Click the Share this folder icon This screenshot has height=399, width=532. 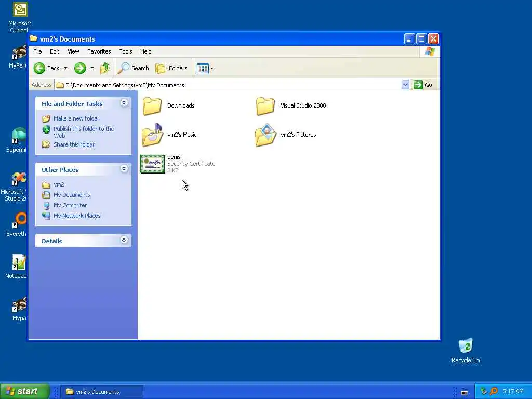[46, 144]
